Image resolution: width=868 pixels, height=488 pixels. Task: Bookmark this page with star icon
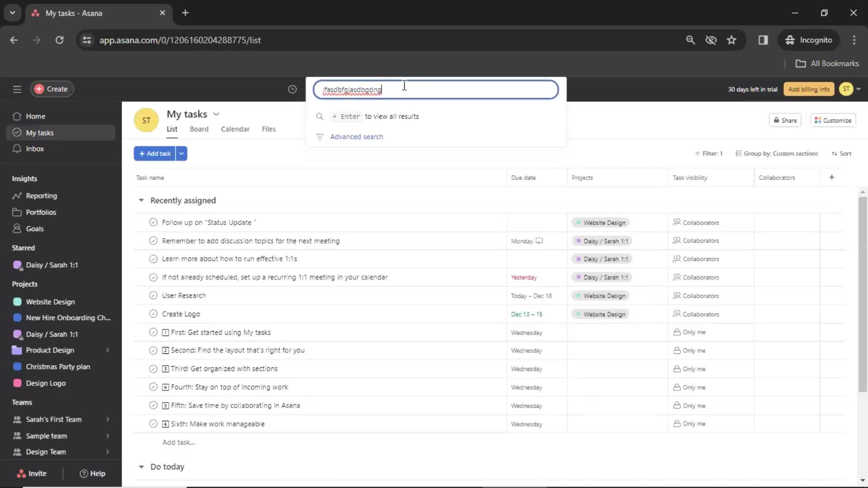click(731, 40)
